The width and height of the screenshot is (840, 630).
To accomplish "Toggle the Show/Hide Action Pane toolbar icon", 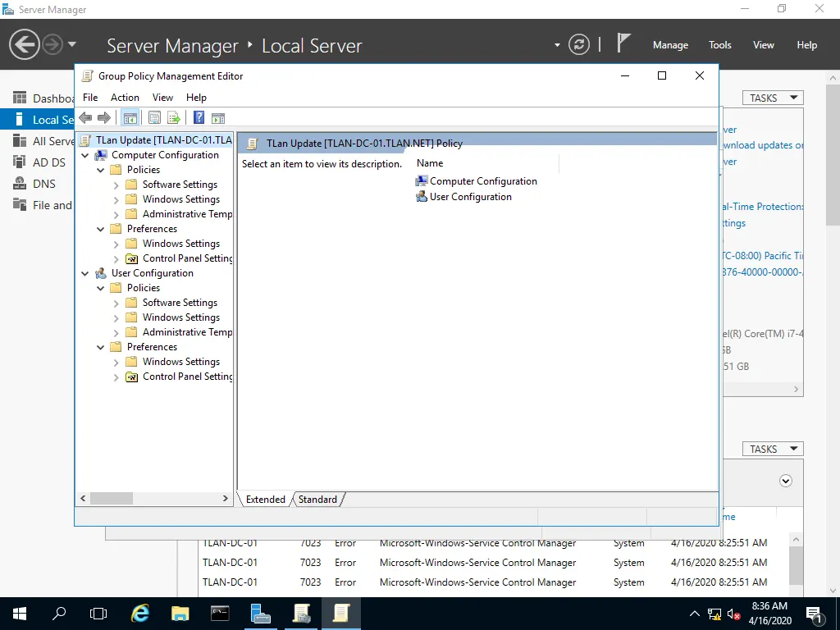I will [218, 118].
